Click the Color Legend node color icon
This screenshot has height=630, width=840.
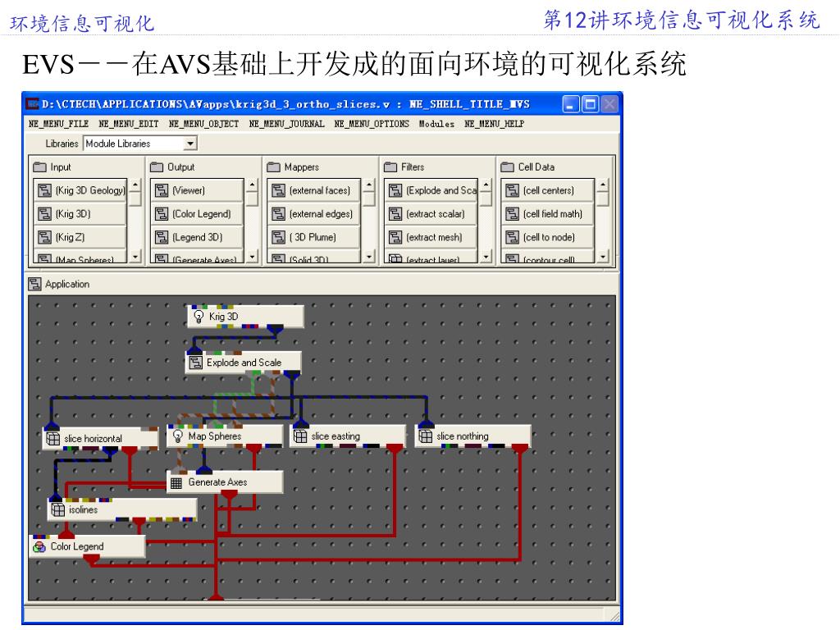point(39,547)
